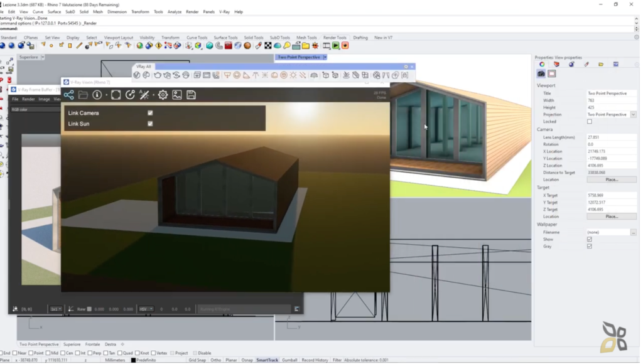The image size is (643, 364).
Task: Open the V-Ray menu
Action: 225,12
